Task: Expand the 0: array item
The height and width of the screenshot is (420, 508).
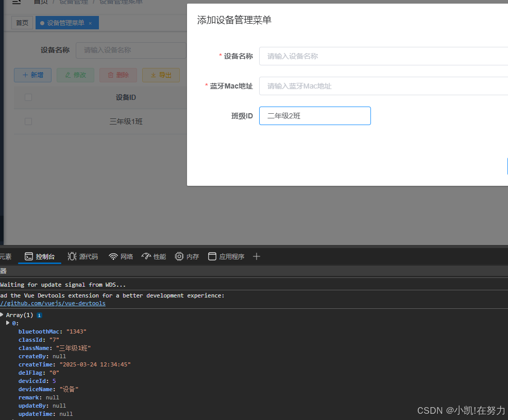Action: (8, 323)
